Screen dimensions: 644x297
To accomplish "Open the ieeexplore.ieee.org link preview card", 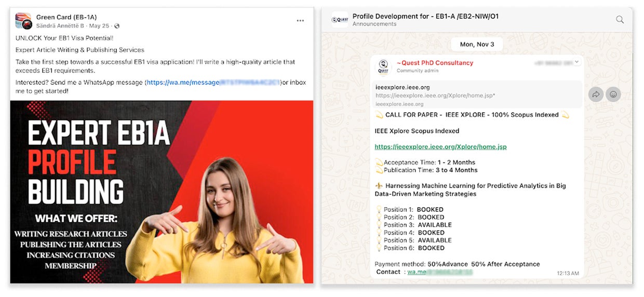I will coord(478,95).
